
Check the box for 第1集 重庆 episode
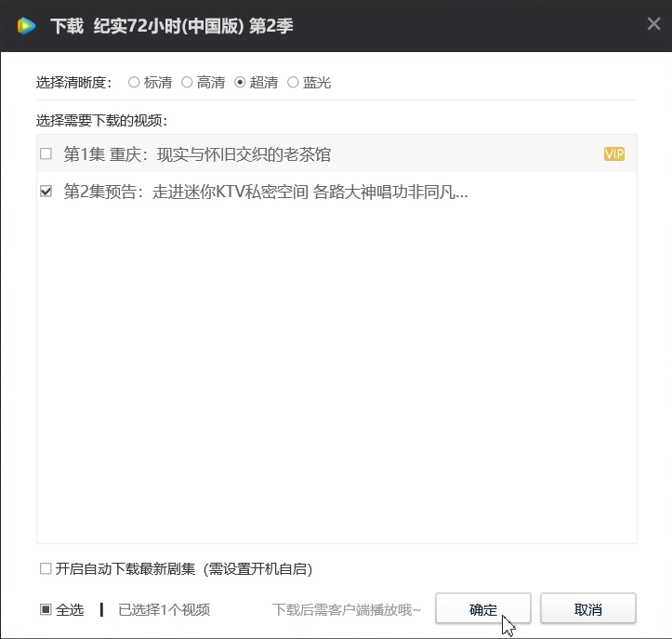click(46, 154)
